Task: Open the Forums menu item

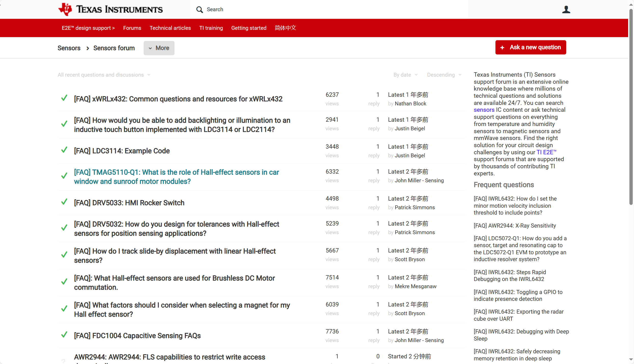Action: point(132,28)
